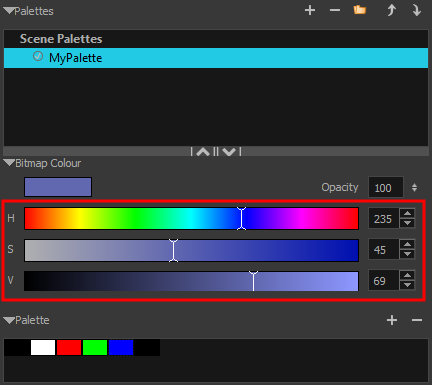The height and width of the screenshot is (385, 432).
Task: Select the last black swatch after blue
Action: (147, 347)
